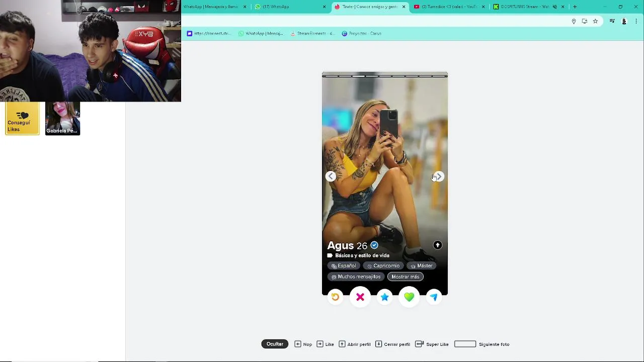Screen dimensions: 644x362
Task: Bookmark this page with the star icon
Action: [595, 21]
